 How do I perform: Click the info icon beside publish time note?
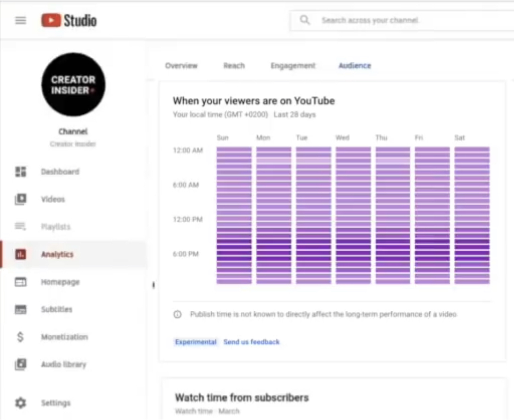177,315
